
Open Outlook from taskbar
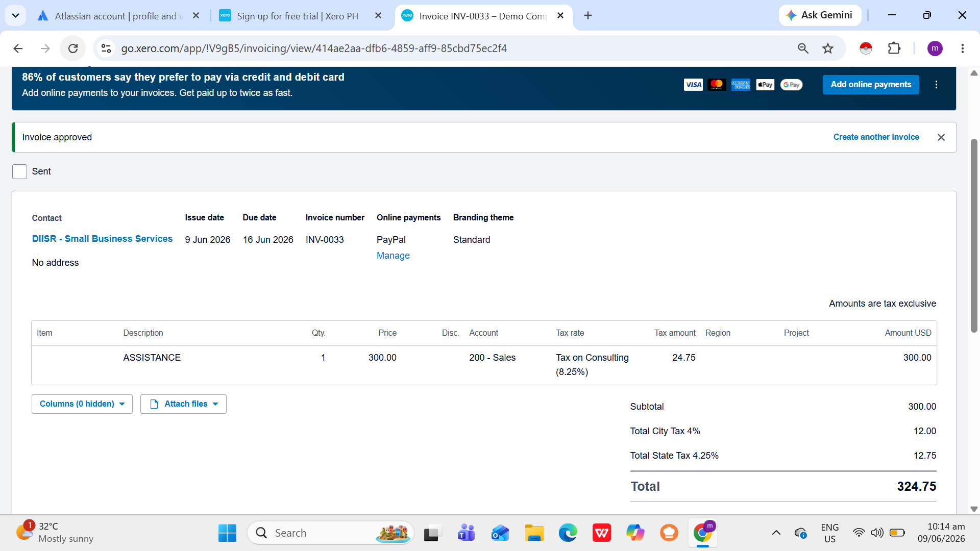500,533
